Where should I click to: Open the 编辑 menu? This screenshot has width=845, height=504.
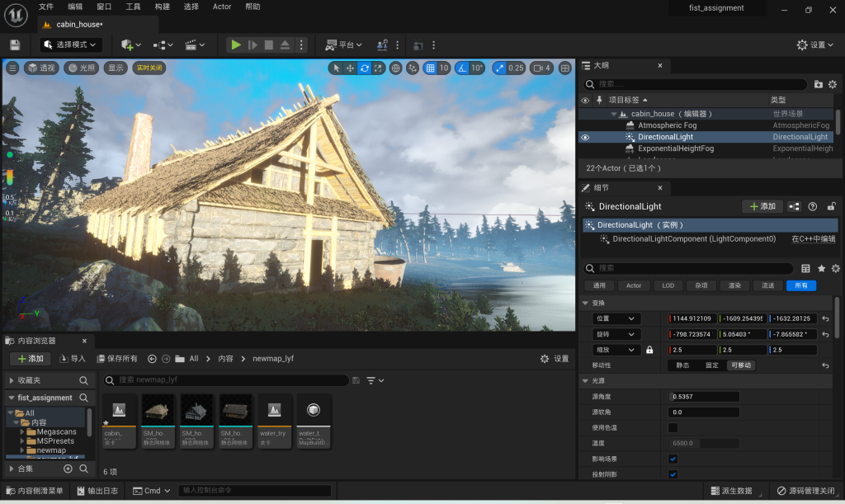[75, 7]
